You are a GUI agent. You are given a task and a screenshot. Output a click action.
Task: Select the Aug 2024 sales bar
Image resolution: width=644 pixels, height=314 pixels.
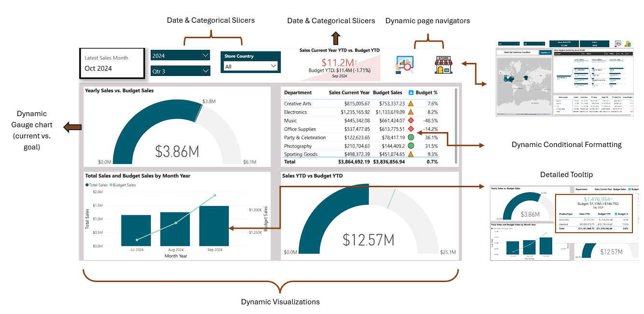coord(175,229)
